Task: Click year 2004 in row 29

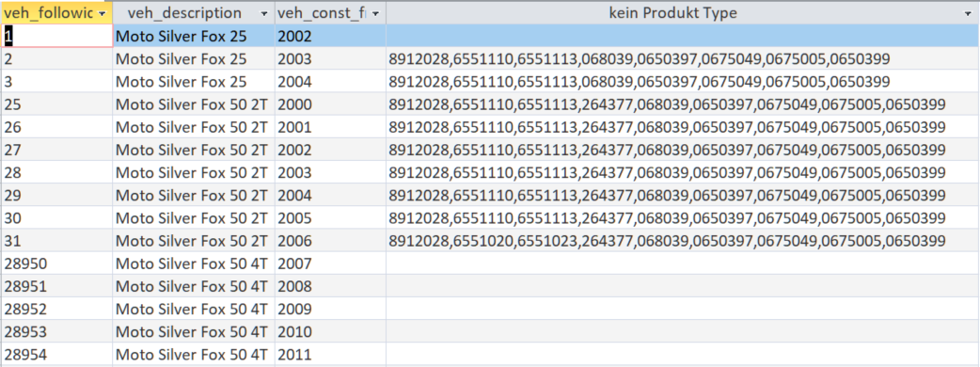Action: [330, 196]
